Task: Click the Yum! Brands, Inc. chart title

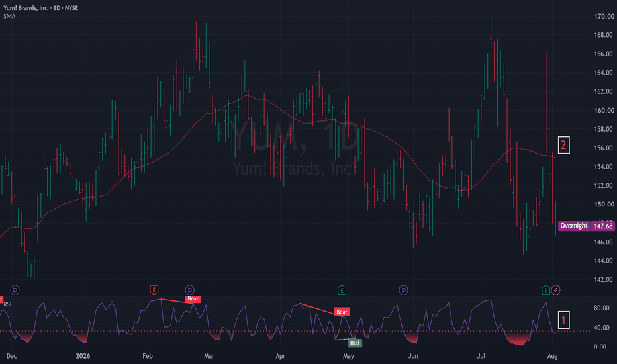Action: (x=40, y=8)
